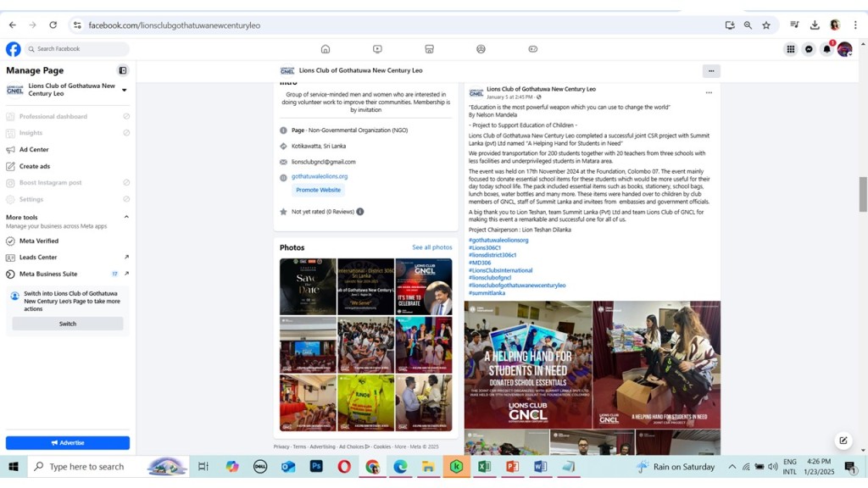The width and height of the screenshot is (868, 488).
Task: Open the post author Lions Club name link
Action: tap(541, 89)
